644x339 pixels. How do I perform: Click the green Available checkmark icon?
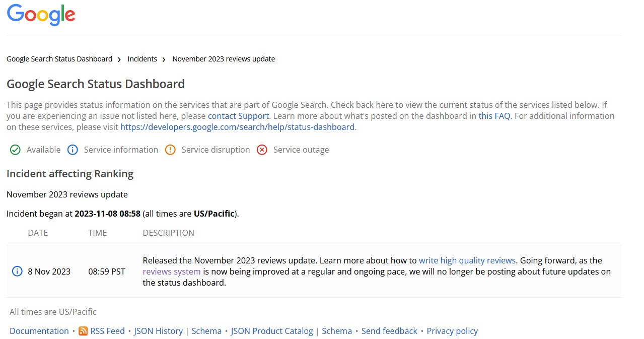coord(16,150)
